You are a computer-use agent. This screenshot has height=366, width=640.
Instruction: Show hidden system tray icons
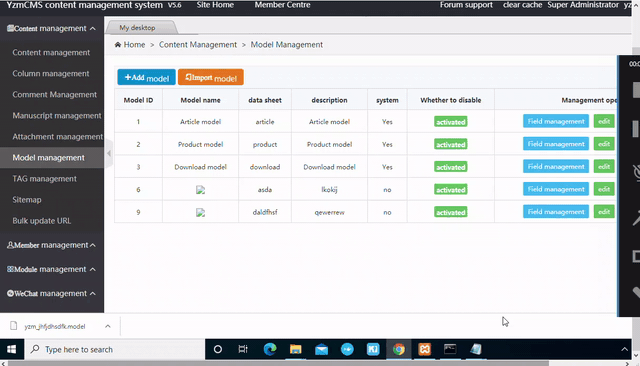click(624, 349)
